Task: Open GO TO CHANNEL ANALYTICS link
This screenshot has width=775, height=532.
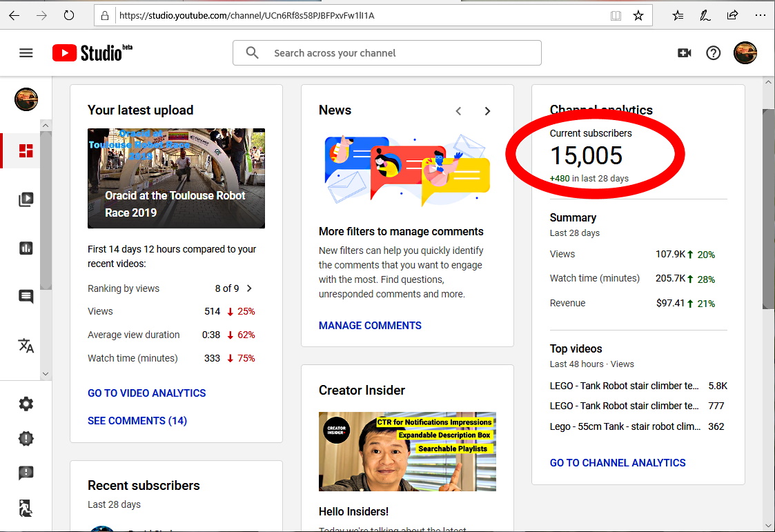Action: pyautogui.click(x=618, y=463)
